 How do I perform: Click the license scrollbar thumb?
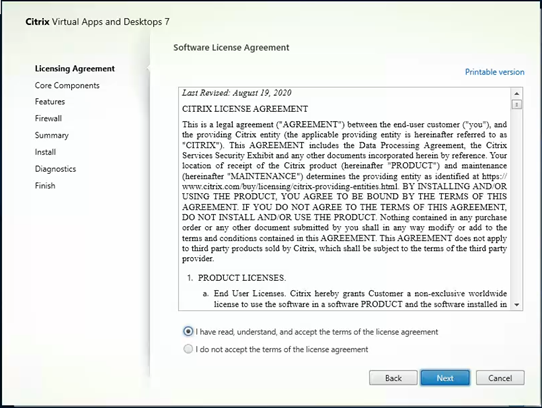(x=516, y=104)
